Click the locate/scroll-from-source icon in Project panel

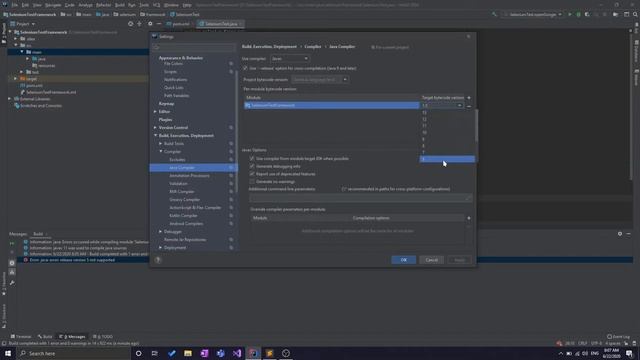point(131,24)
